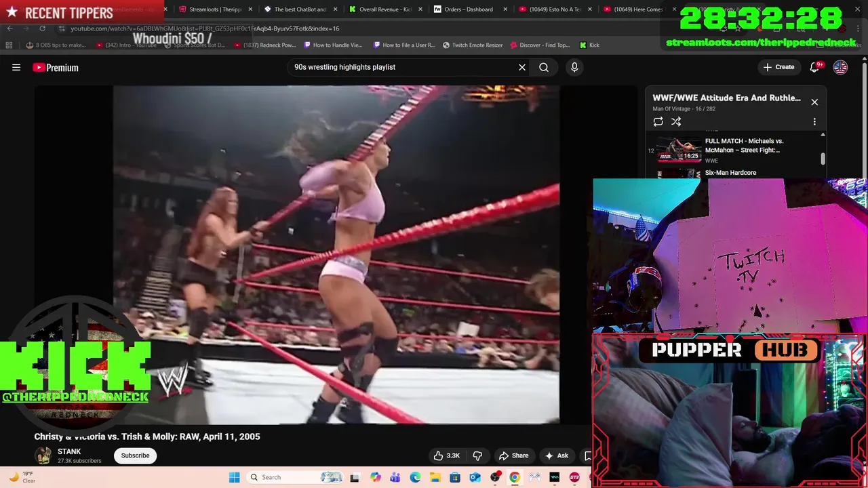Click the browser address bar URL
Viewport: 868px width, 488px height.
coord(205,28)
